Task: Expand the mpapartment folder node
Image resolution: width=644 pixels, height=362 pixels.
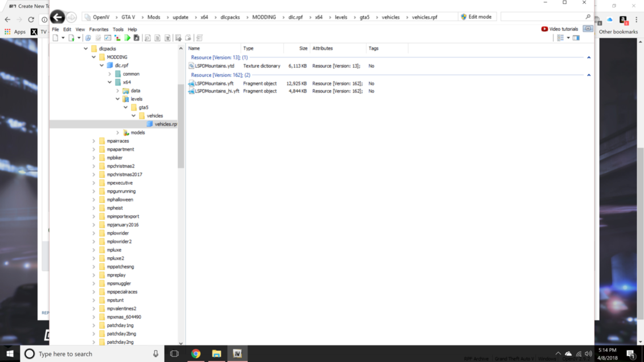Action: [x=94, y=149]
